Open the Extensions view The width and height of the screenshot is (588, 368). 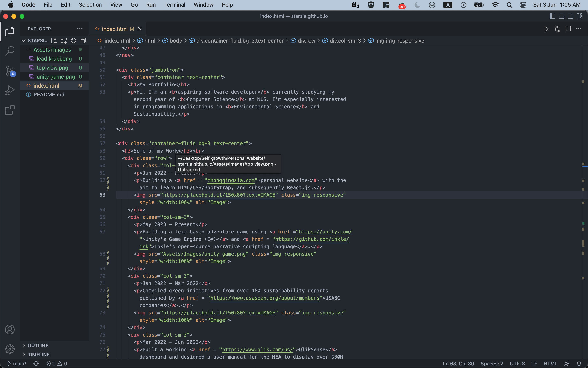[x=10, y=110]
